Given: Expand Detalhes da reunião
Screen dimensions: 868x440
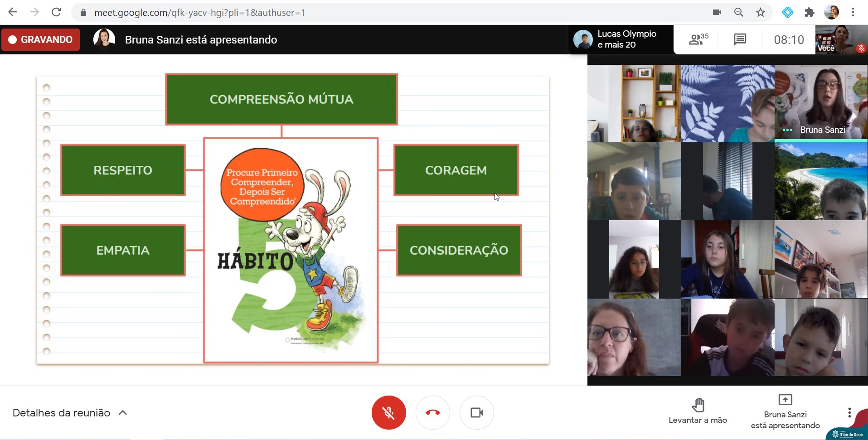Looking at the screenshot, I should [x=70, y=413].
